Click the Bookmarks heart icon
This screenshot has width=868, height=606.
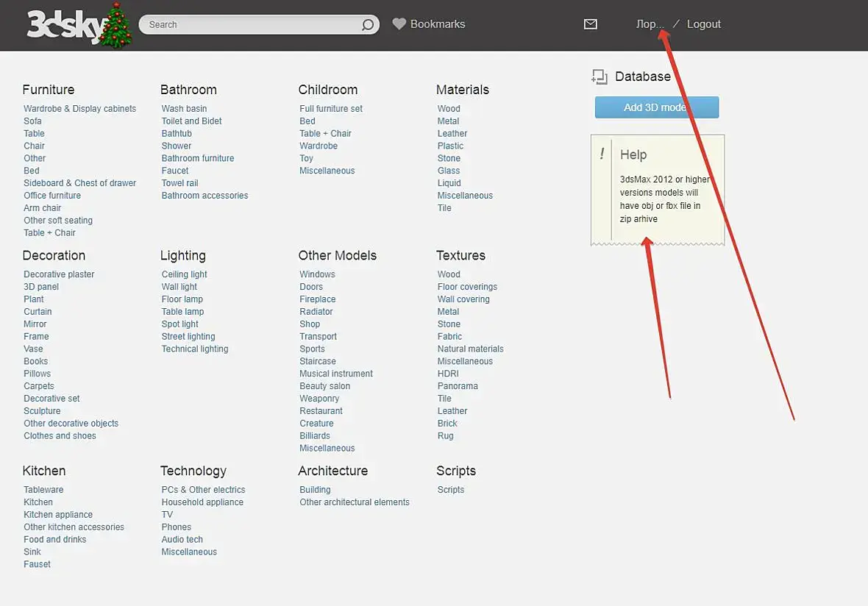[x=399, y=24]
